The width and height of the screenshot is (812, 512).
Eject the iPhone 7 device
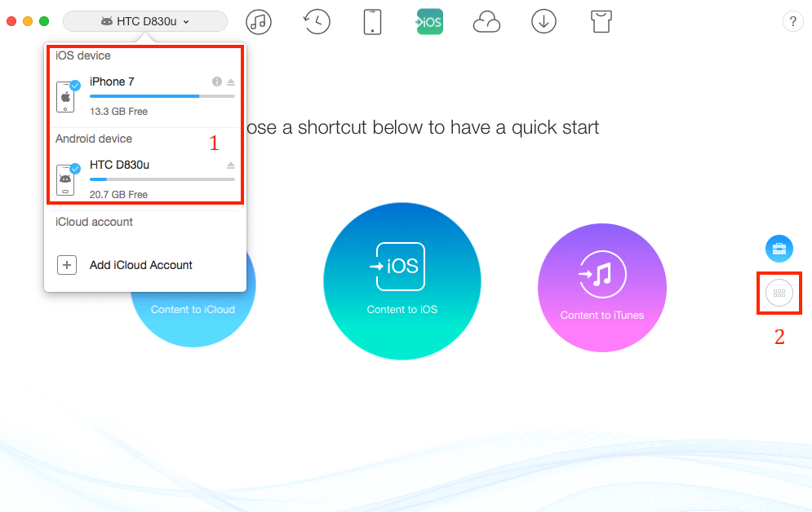coord(231,82)
